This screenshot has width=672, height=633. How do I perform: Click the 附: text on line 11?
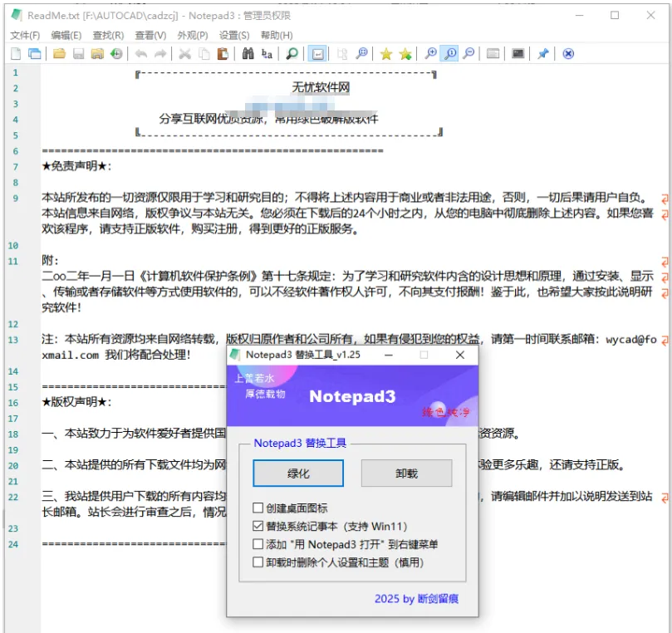click(x=50, y=260)
